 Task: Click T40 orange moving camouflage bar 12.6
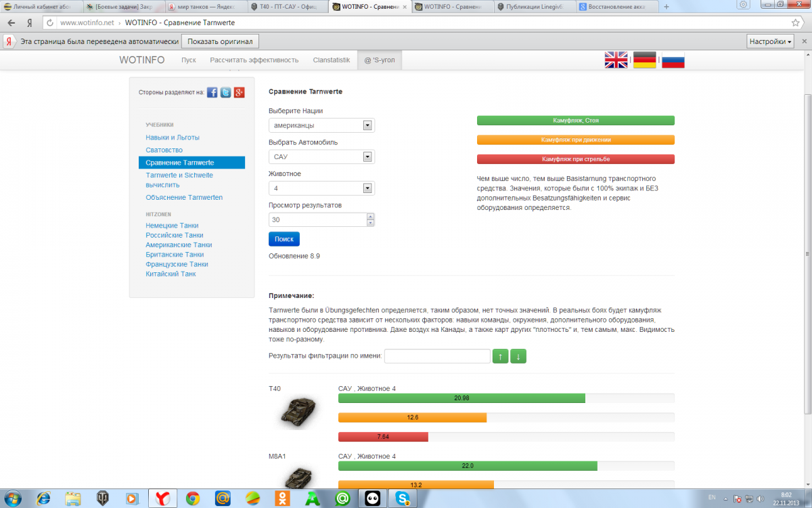pos(412,417)
